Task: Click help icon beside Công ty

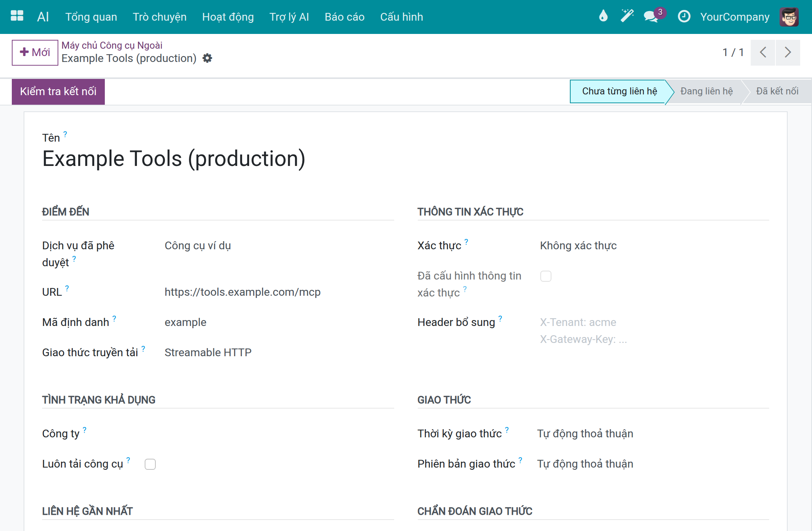Action: [85, 430]
